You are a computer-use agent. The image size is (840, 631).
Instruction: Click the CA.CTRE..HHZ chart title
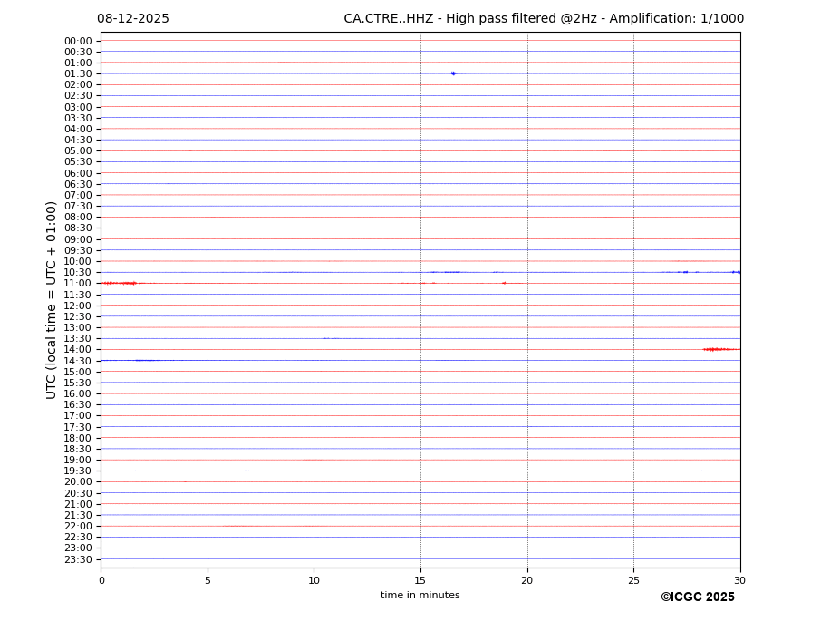coord(543,19)
